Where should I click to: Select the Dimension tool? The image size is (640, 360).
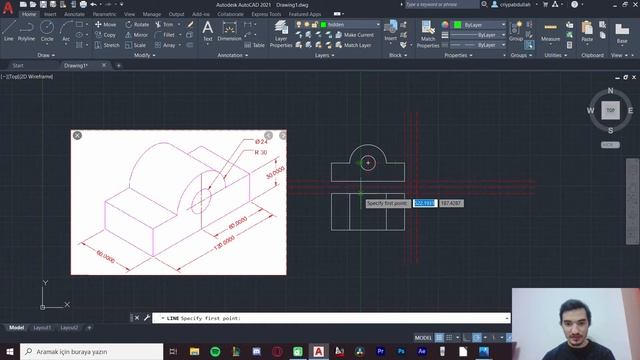229,31
